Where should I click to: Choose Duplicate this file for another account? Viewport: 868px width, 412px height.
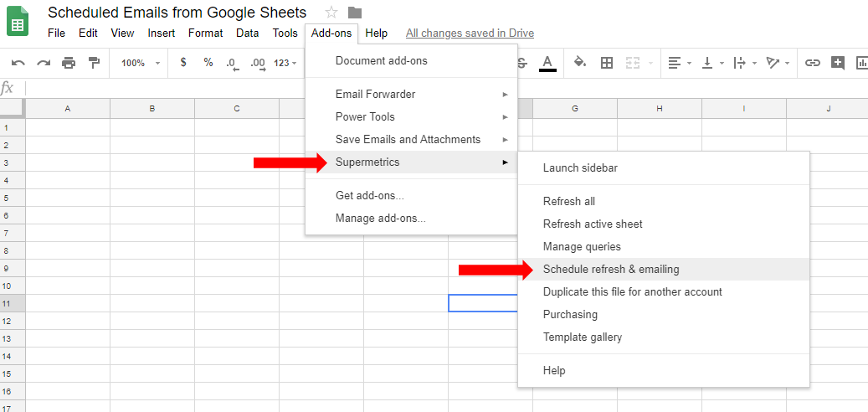pos(664,291)
